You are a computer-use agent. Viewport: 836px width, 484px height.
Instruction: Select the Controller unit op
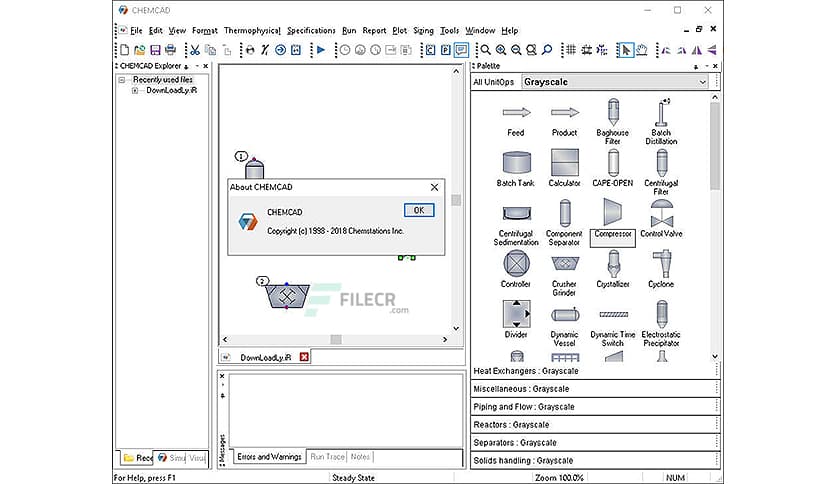tap(516, 269)
